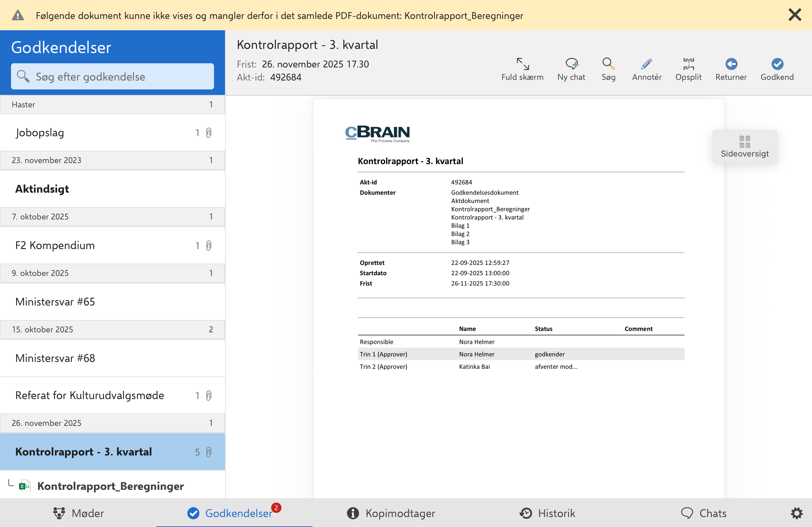This screenshot has height=527, width=812.
Task: Click the Jobopslag attachment paperclip icon
Action: (209, 133)
